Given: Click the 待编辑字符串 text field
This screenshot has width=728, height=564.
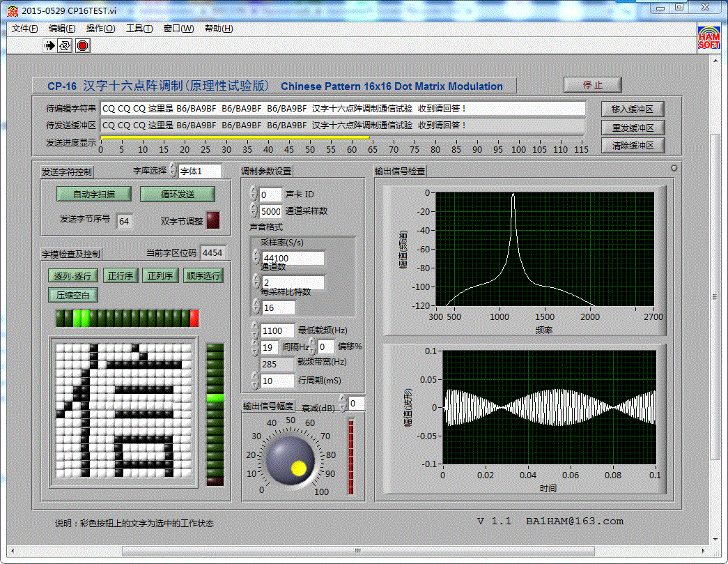Looking at the screenshot, I should 343,108.
